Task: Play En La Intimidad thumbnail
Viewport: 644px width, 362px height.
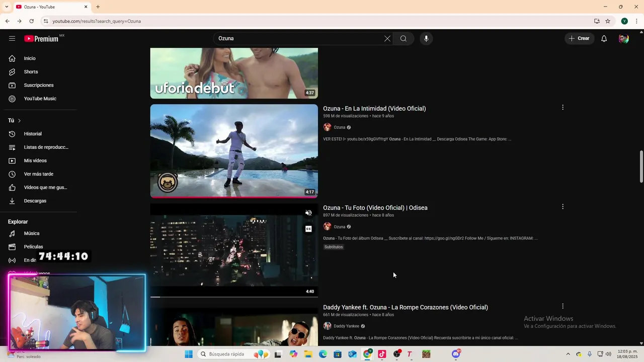Action: (x=234, y=151)
